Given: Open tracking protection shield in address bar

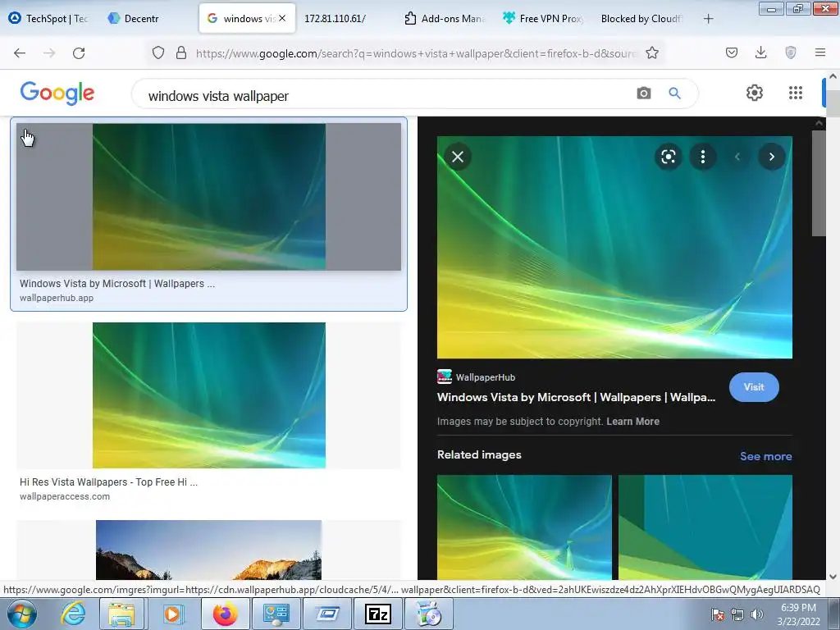Looking at the screenshot, I should 158,52.
